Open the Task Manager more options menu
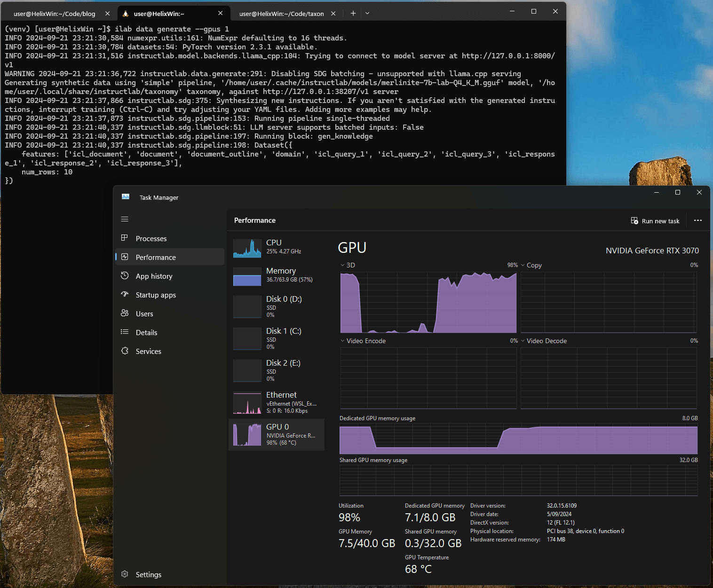The width and height of the screenshot is (713, 588). (698, 220)
